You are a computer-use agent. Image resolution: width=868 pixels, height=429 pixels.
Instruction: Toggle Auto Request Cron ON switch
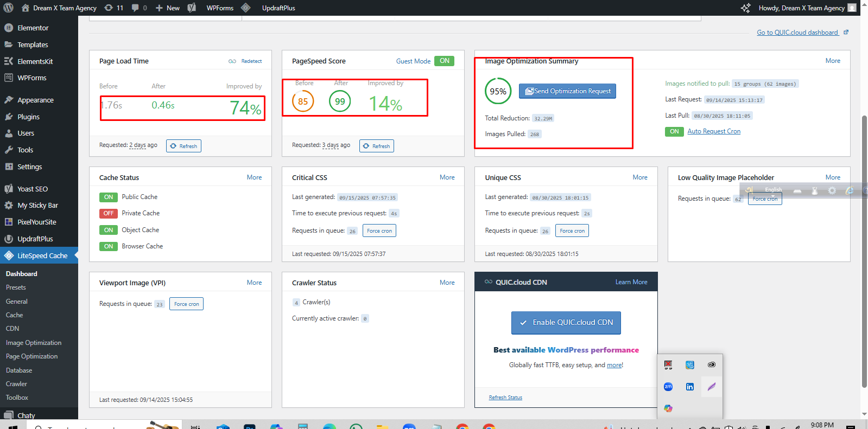(674, 131)
